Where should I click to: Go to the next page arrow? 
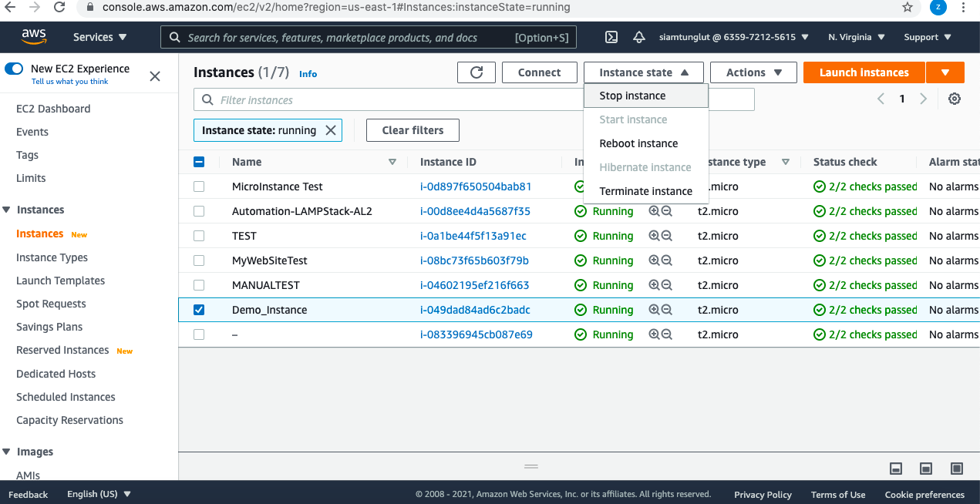(x=923, y=99)
